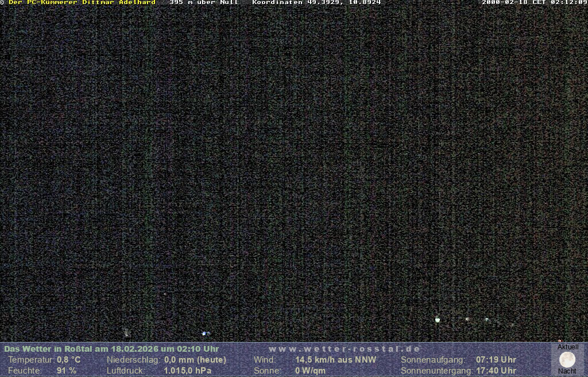Click the Niederschlag 0,0 mm (heute) value

point(195,360)
